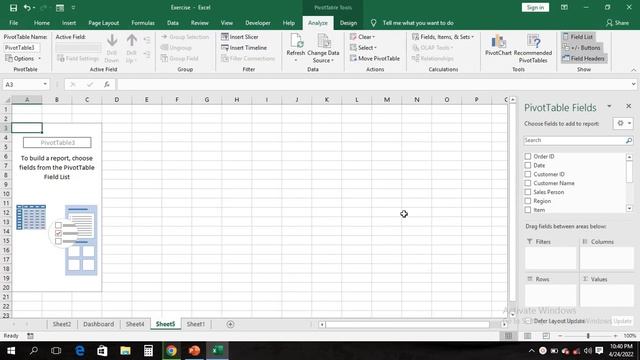Open the Name Box dropdown arrow
Viewport: 640px width, 360px height.
pyautogui.click(x=45, y=84)
